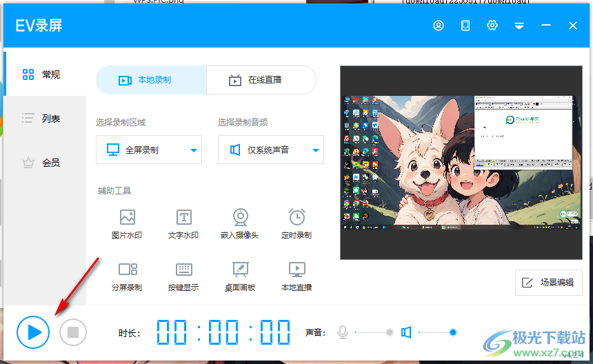593x364 pixels.
Task: Open the 会员 sidebar tab
Action: click(x=45, y=163)
